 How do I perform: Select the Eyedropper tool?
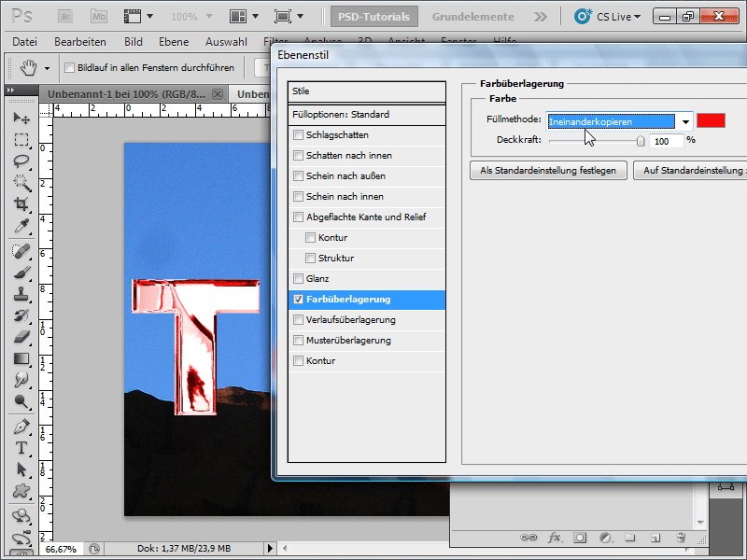pos(21,226)
